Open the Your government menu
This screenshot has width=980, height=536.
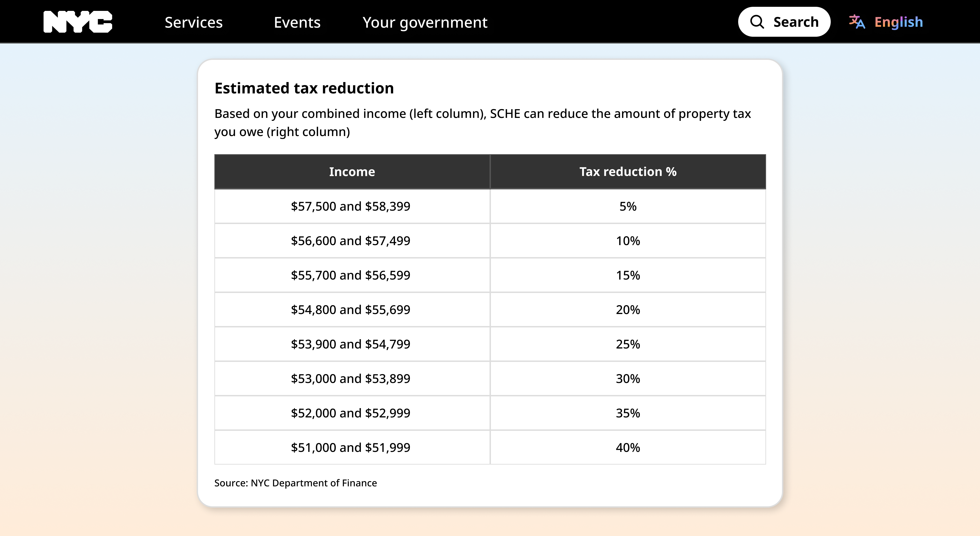click(x=425, y=22)
